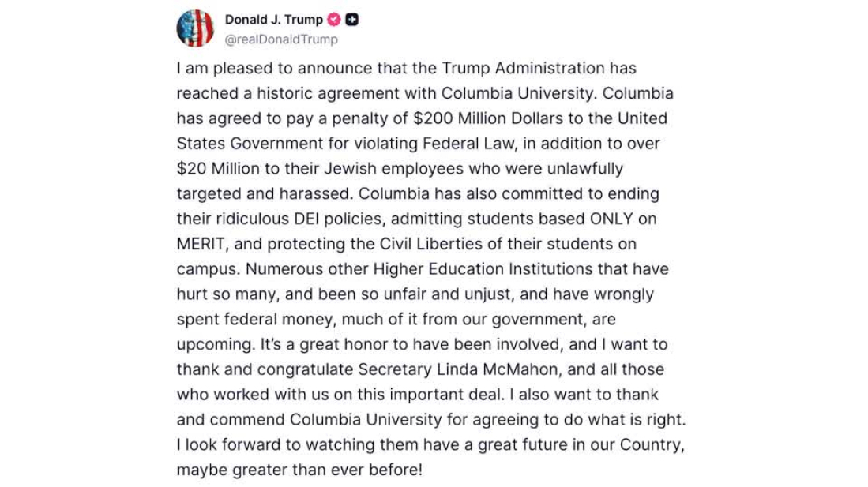Open the flag-patterned profile avatar

(195, 28)
